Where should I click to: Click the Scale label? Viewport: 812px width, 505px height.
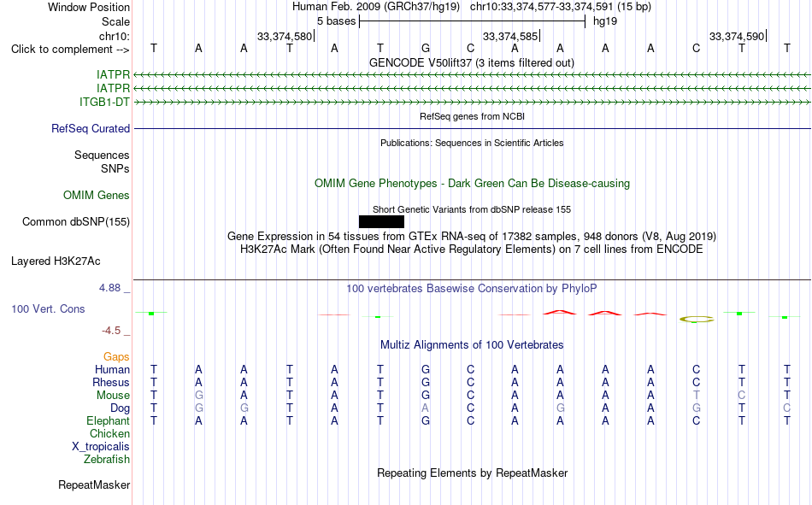click(116, 21)
